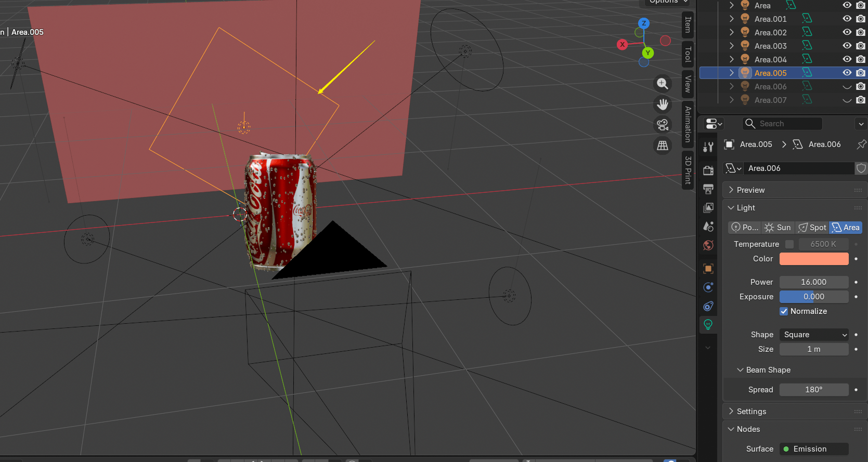The image size is (868, 462).
Task: Expand Area.004 in the outliner
Action: [x=732, y=59]
